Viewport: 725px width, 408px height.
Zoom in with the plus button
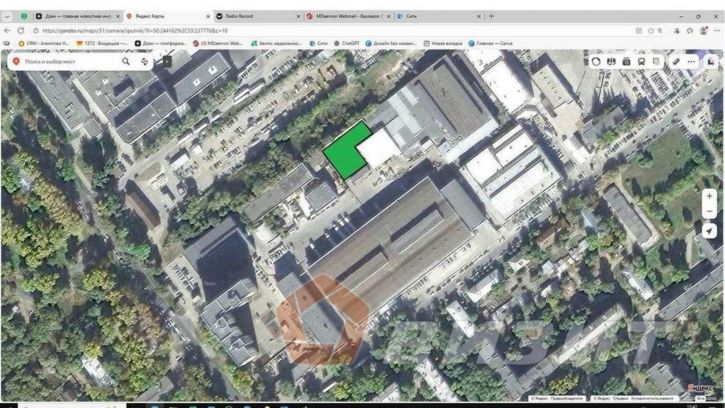click(x=709, y=196)
